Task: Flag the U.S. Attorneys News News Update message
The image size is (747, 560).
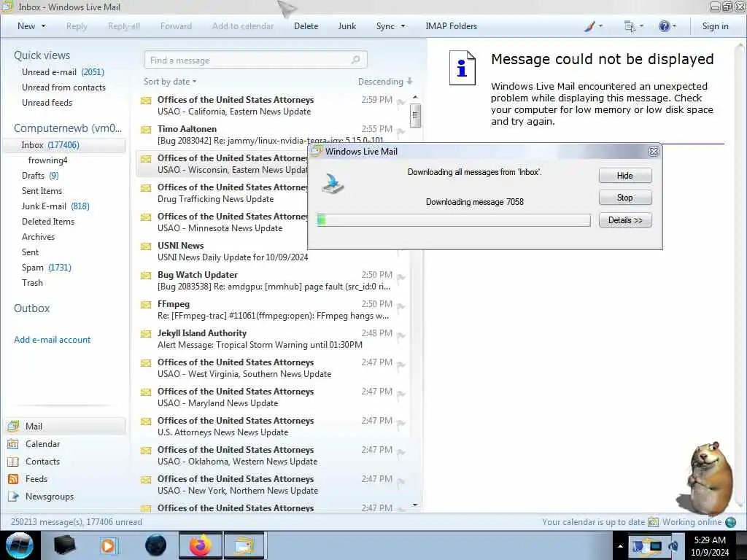Action: [401, 423]
